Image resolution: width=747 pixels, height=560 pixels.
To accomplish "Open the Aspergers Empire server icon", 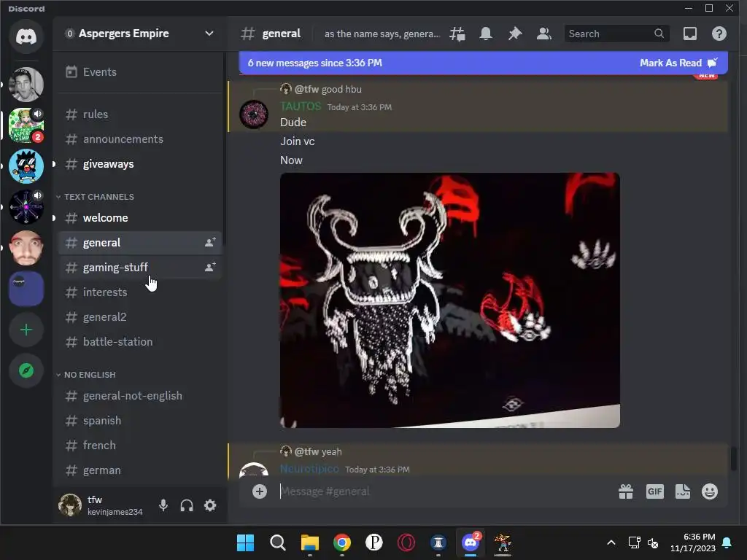I will (x=26, y=125).
